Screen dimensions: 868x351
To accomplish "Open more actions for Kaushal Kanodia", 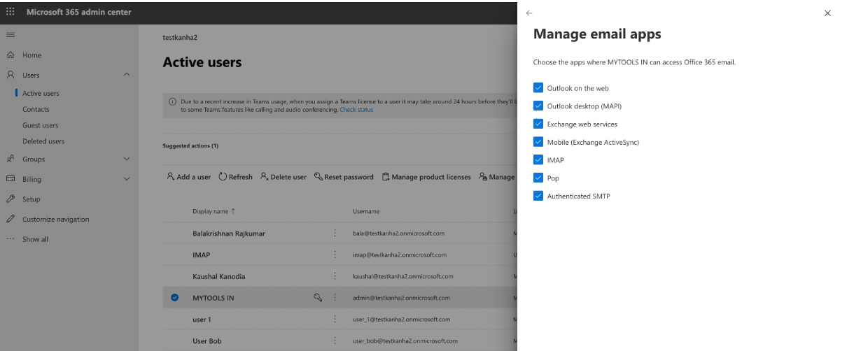I will pos(335,277).
